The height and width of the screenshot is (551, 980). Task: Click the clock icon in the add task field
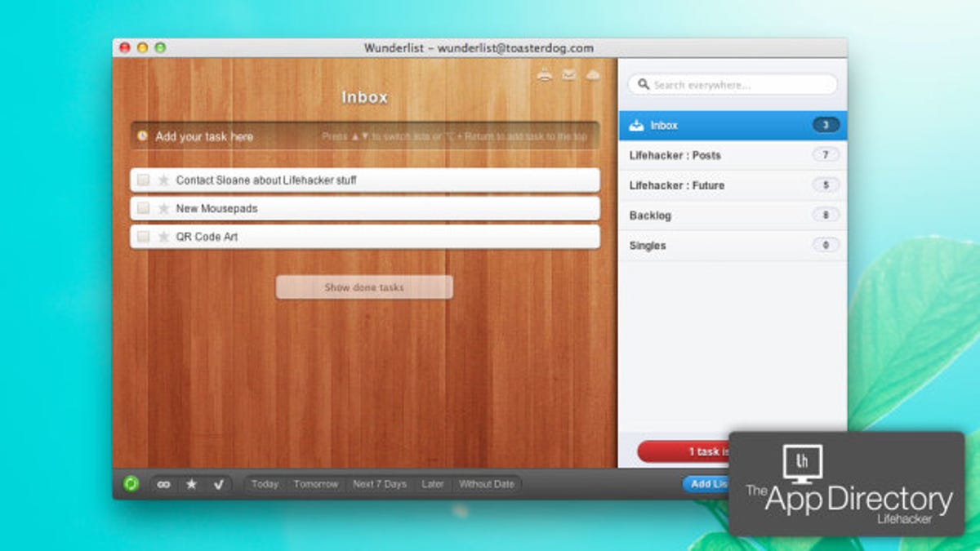tap(143, 136)
